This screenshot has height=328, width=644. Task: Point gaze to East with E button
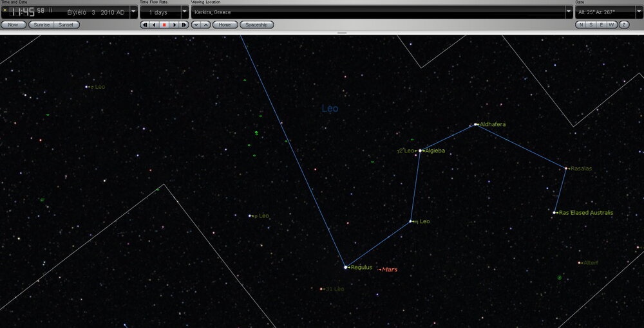(x=601, y=25)
